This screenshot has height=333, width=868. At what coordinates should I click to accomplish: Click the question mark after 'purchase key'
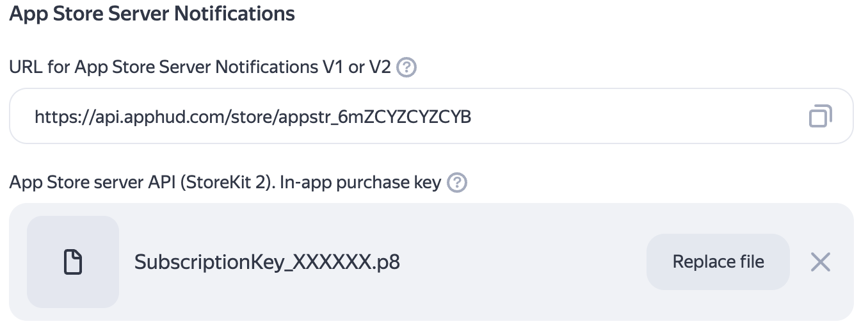457,183
